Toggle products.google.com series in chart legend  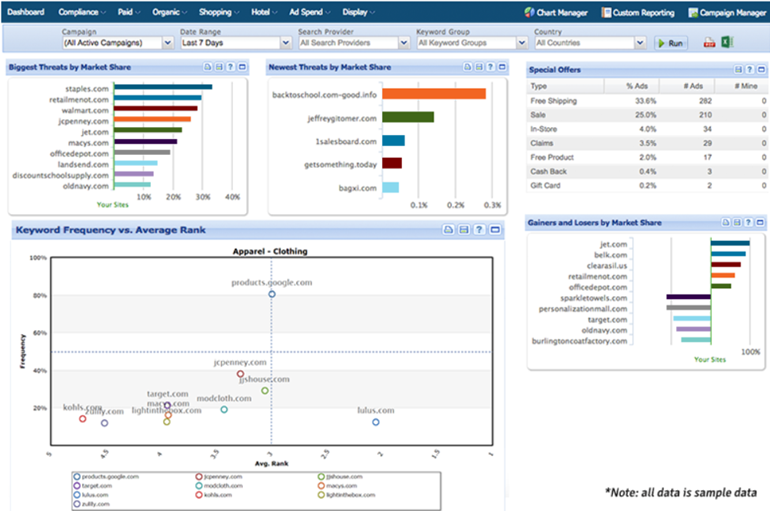pos(108,477)
